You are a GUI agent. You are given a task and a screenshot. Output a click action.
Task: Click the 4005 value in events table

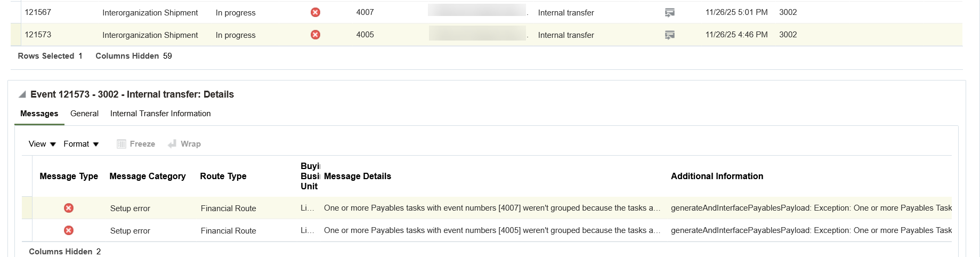point(365,35)
